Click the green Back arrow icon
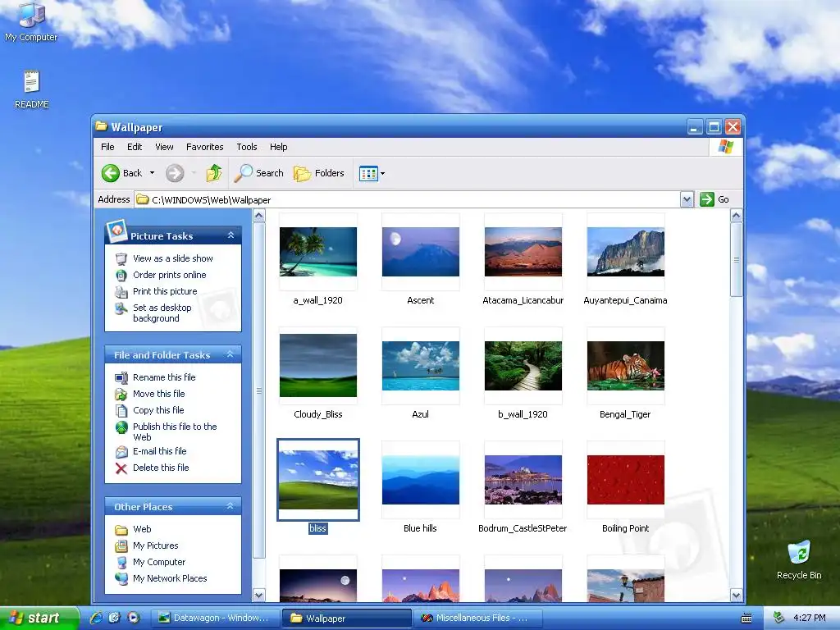This screenshot has height=630, width=840. tap(111, 173)
